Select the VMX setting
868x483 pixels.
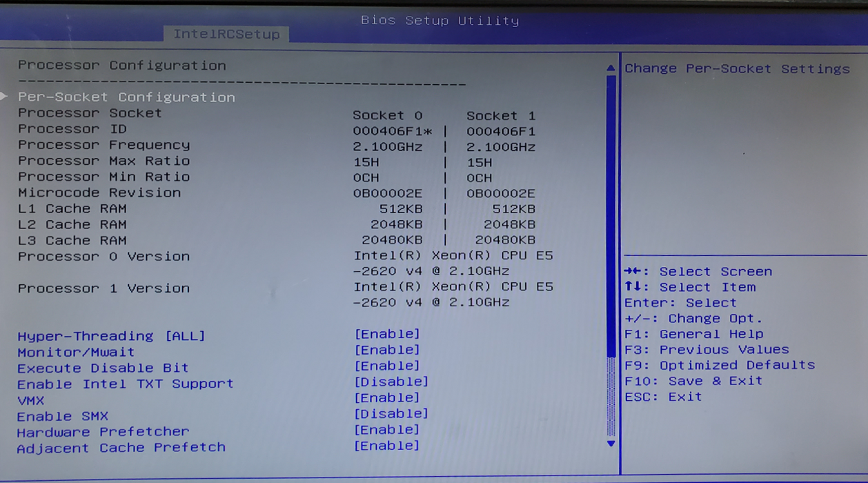click(x=31, y=400)
